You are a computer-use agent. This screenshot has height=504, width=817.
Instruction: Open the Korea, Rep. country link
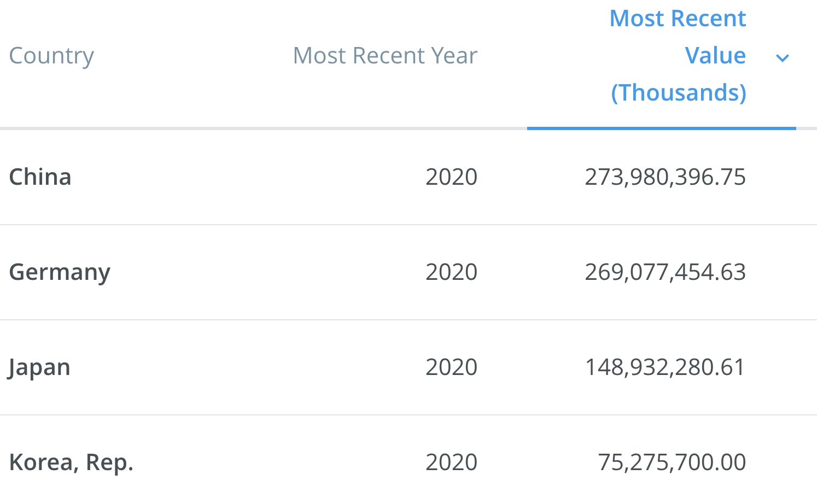(71, 462)
